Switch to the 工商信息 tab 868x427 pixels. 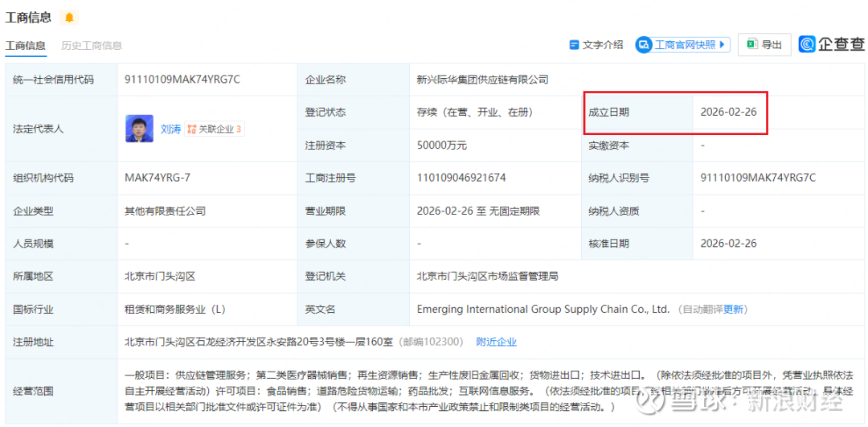(26, 45)
